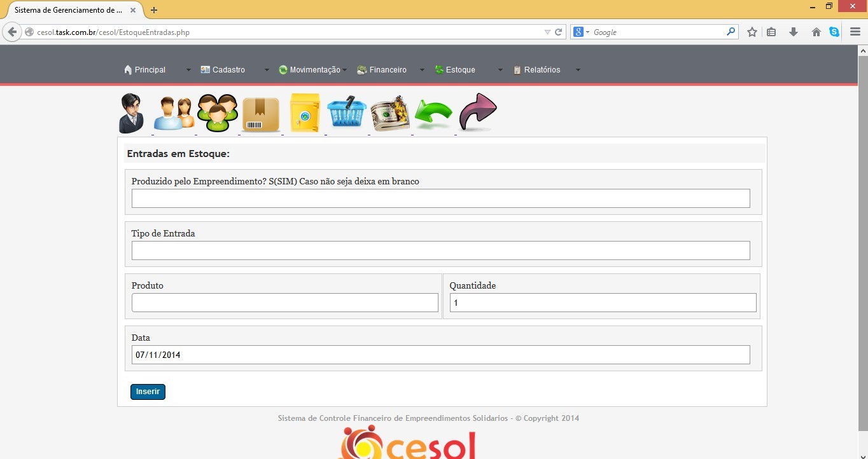Click the money bundle icon
The height and width of the screenshot is (459, 868).
pos(390,114)
